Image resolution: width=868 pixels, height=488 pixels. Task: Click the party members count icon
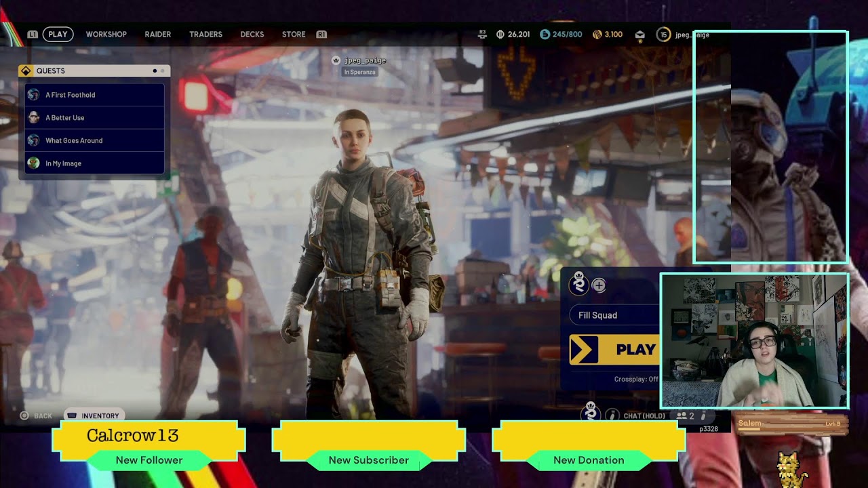[x=685, y=415]
